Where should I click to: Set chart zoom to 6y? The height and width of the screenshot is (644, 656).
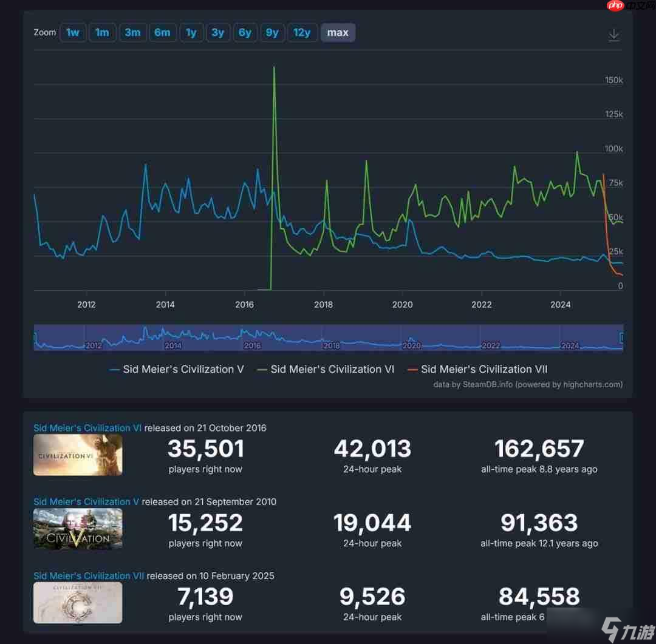(x=245, y=33)
